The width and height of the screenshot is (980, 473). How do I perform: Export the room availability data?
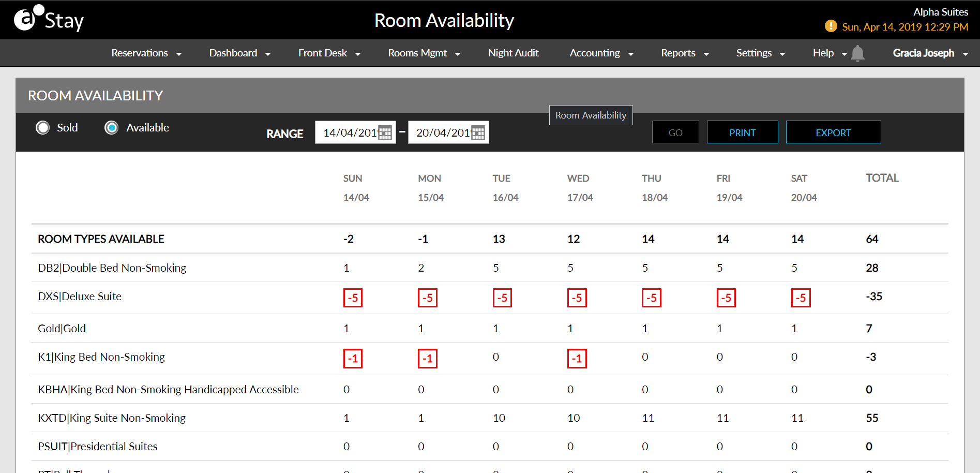pos(833,132)
